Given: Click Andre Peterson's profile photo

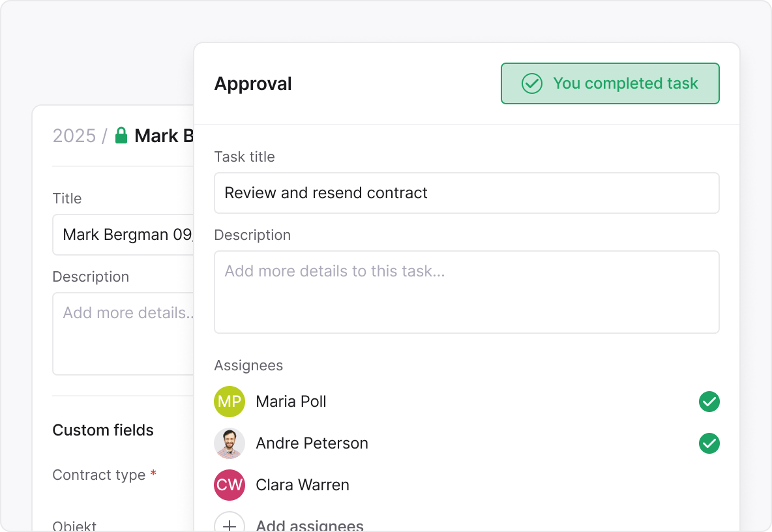Looking at the screenshot, I should point(230,443).
